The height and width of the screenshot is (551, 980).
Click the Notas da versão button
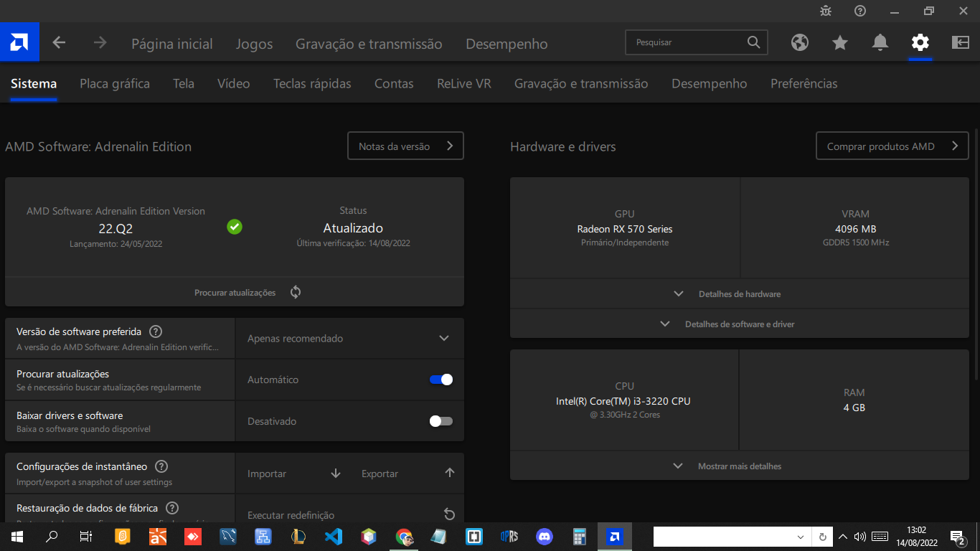pyautogui.click(x=405, y=146)
